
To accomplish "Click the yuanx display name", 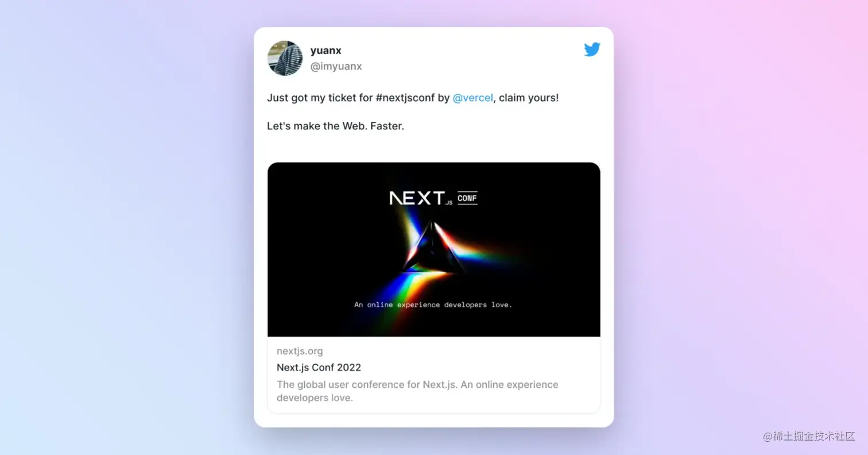I will tap(325, 51).
